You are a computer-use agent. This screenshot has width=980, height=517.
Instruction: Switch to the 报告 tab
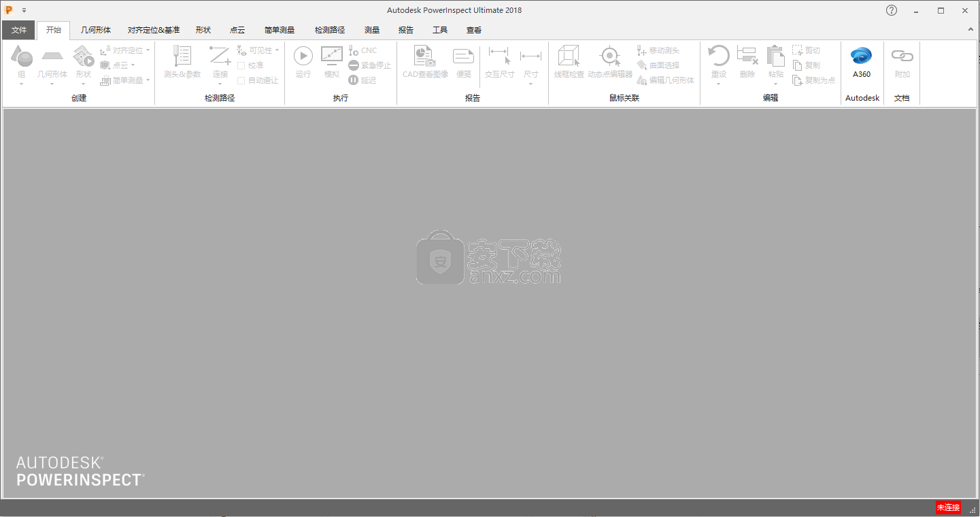[x=406, y=30]
